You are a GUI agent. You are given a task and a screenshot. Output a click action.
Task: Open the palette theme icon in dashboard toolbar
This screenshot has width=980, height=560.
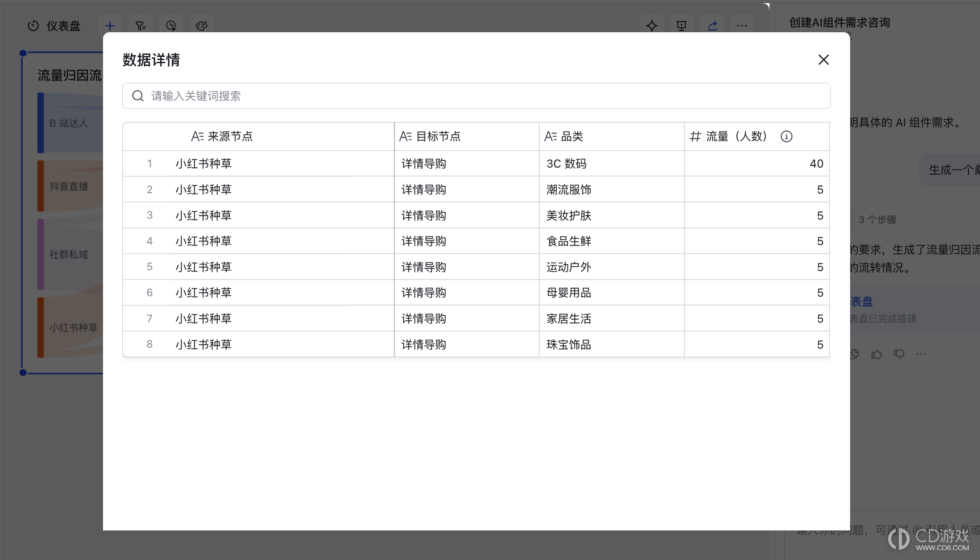tap(202, 26)
